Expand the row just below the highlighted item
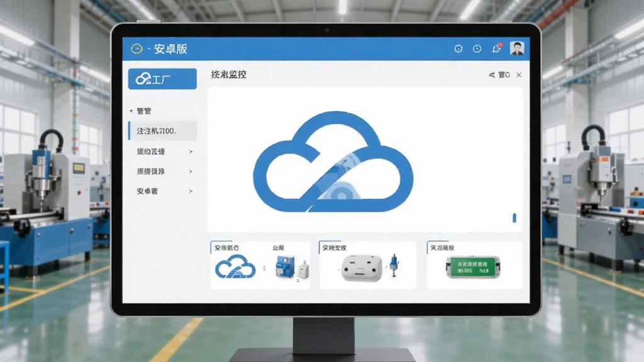The width and height of the screenshot is (644, 362). click(x=191, y=151)
